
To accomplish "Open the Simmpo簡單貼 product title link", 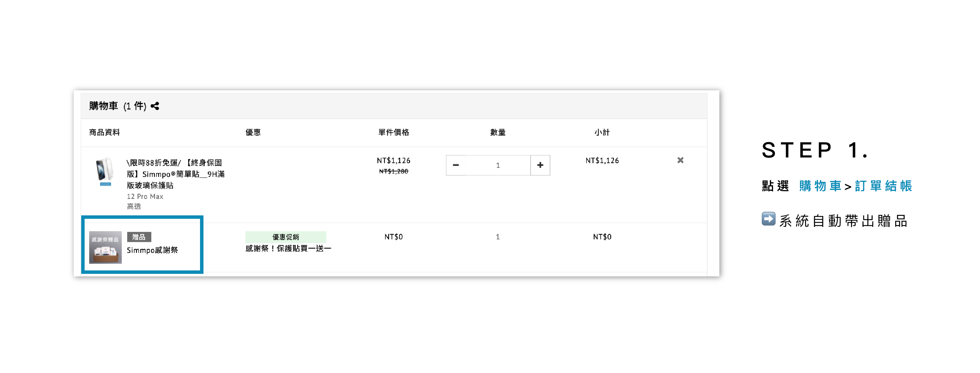I will click(x=176, y=174).
